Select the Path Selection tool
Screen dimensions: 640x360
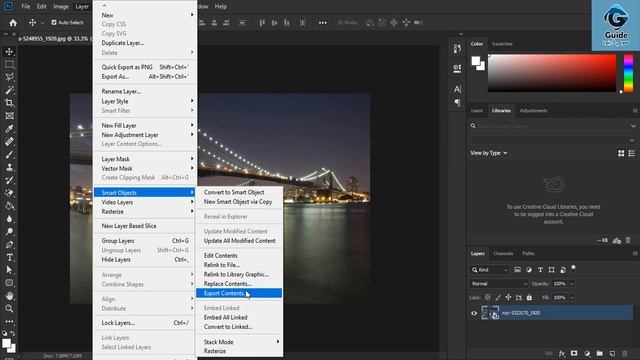pyautogui.click(x=9, y=270)
